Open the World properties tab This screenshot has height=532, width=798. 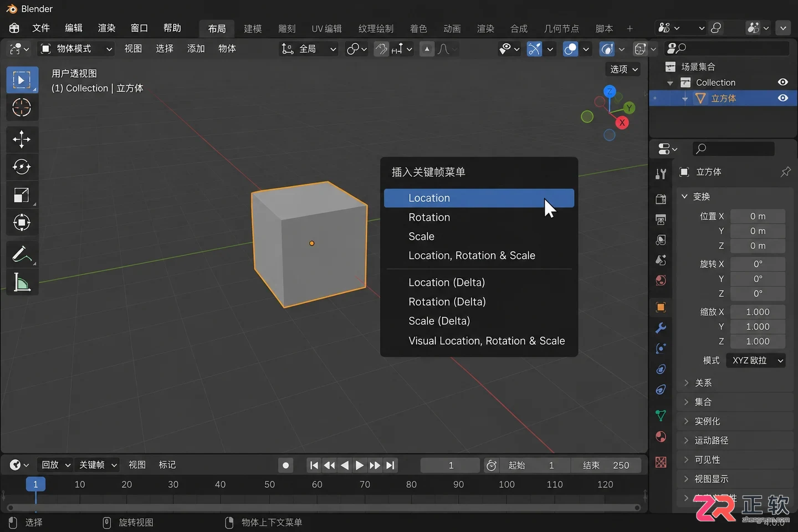tap(661, 280)
